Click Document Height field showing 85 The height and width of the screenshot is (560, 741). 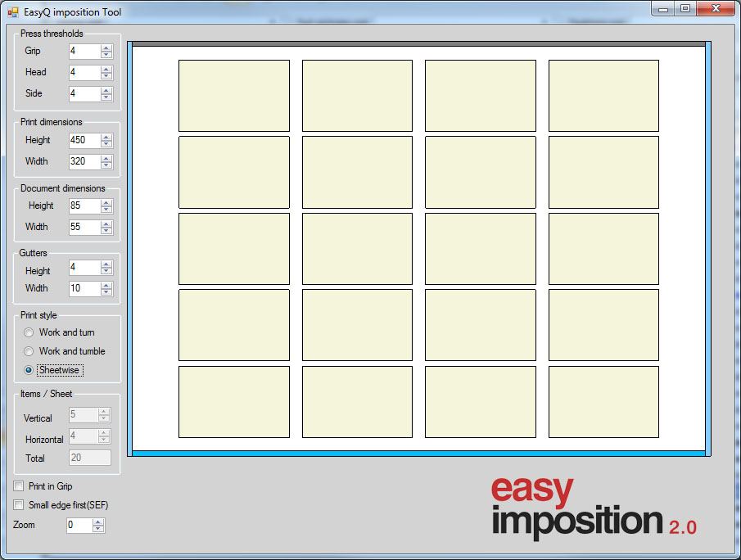85,206
